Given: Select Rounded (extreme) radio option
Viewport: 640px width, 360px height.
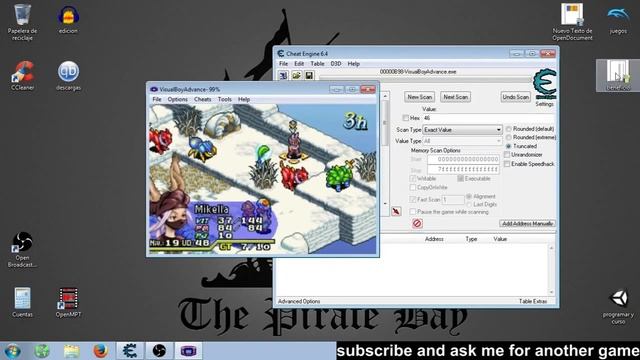Looking at the screenshot, I should tap(509, 138).
